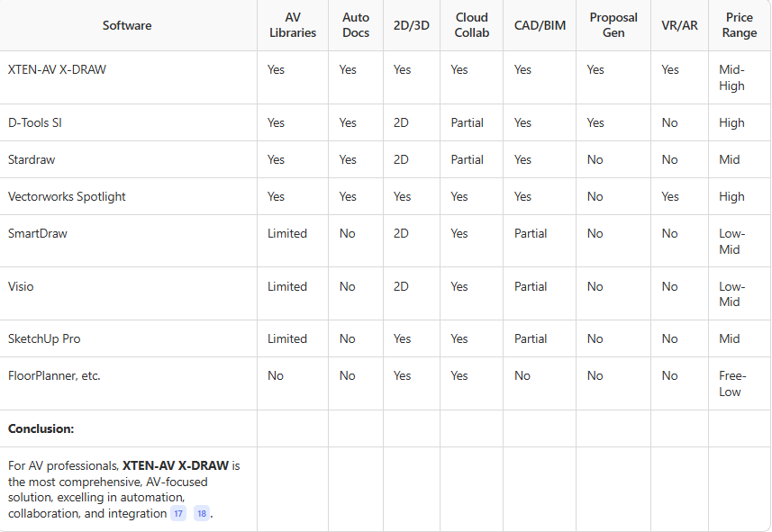Image resolution: width=772 pixels, height=532 pixels.
Task: Select the D-Tools SI row name
Action: pos(35,122)
